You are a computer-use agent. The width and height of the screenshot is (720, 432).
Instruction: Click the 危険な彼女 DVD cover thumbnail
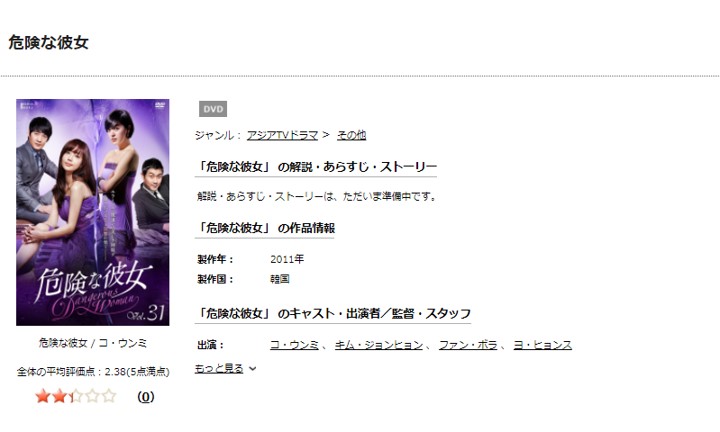[93, 212]
